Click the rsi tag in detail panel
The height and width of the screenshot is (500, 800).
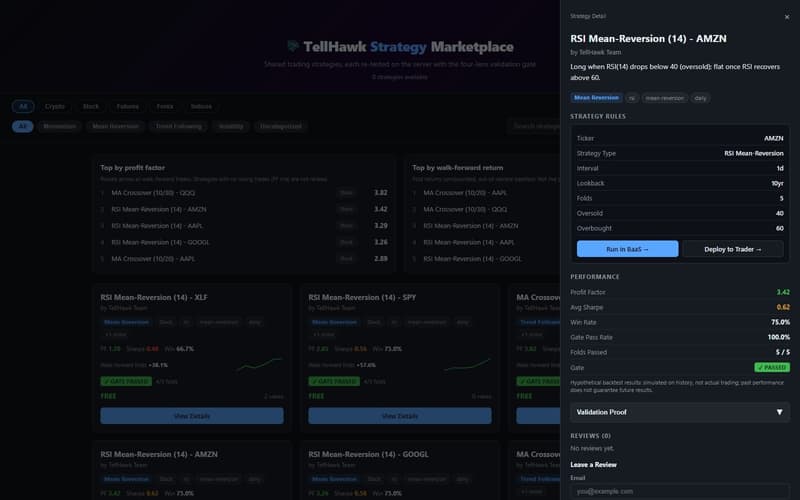coord(632,98)
